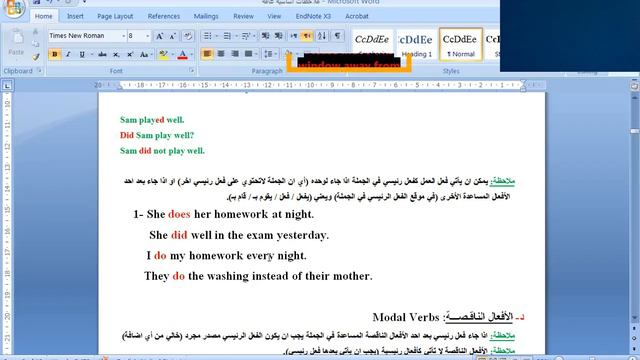Toggle Underline formatting
This screenshot has height=360, width=640.
click(x=82, y=54)
